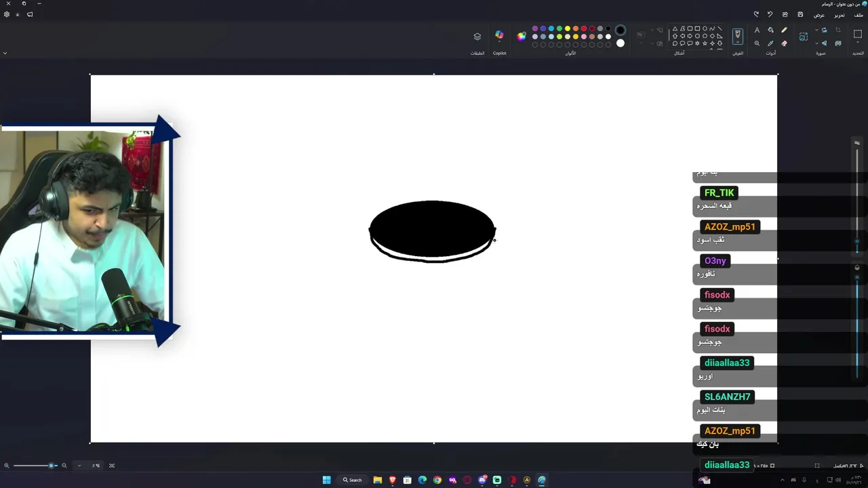The image size is (868, 488).
Task: Open File Explorer from taskbar
Action: (x=378, y=480)
